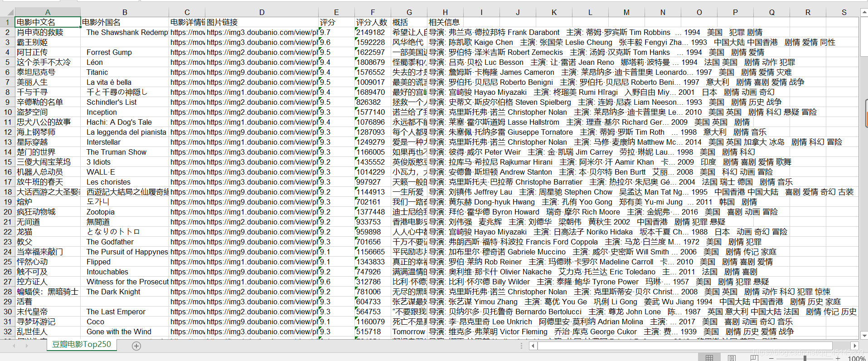Image resolution: width=868 pixels, height=361 pixels.
Task: Click the horizontal scrollbar thumb
Action: coord(685,346)
